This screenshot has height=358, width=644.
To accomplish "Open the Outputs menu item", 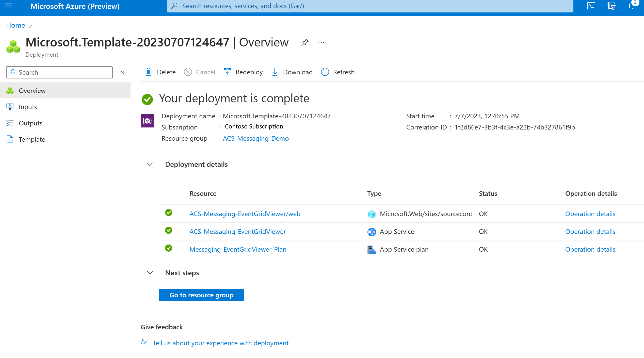I will [30, 123].
